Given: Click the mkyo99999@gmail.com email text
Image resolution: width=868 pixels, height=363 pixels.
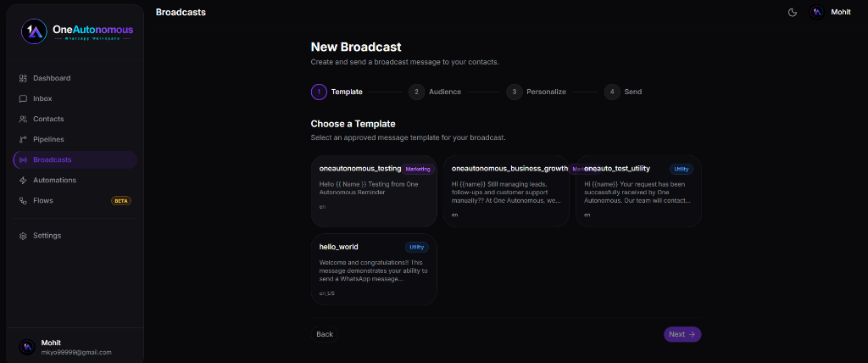Looking at the screenshot, I should coord(76,353).
